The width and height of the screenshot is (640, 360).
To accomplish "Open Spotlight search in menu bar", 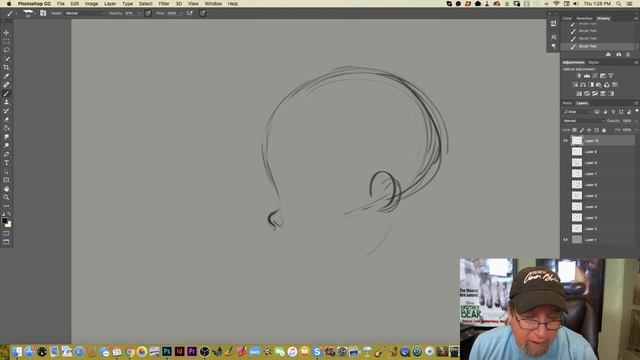I will pyautogui.click(x=619, y=4).
